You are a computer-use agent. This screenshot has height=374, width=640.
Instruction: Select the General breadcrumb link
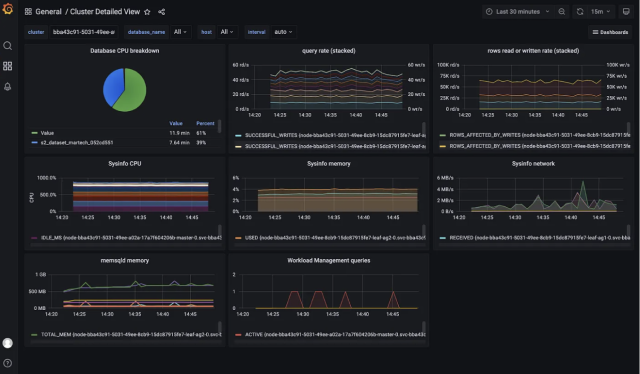coord(48,12)
